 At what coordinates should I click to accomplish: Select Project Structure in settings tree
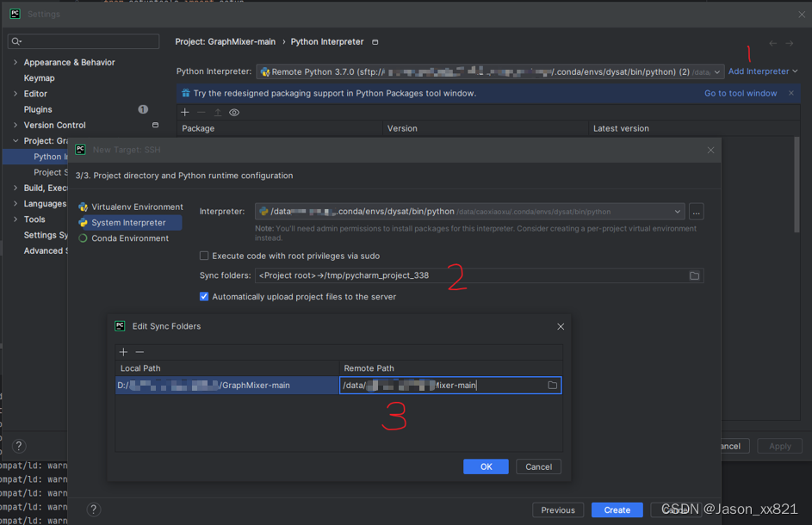click(x=50, y=172)
